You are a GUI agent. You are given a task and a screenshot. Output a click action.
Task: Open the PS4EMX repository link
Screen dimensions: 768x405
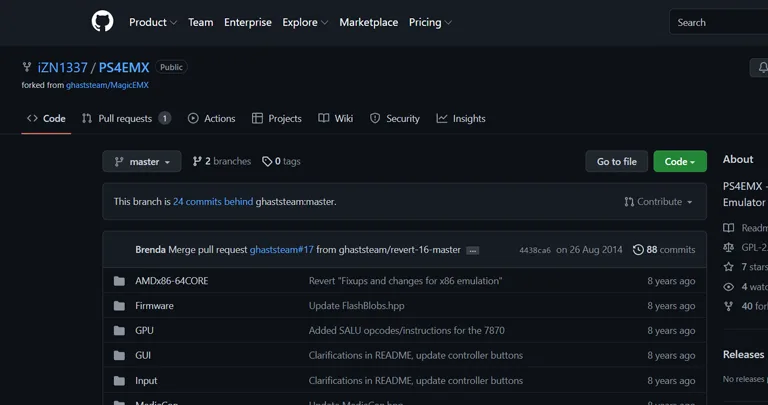pyautogui.click(x=124, y=67)
